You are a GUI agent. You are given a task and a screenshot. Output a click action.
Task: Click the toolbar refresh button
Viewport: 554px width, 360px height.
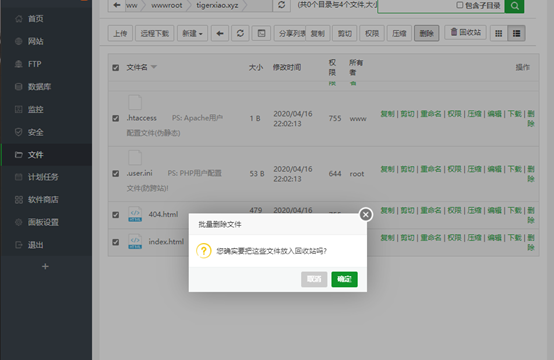click(240, 34)
